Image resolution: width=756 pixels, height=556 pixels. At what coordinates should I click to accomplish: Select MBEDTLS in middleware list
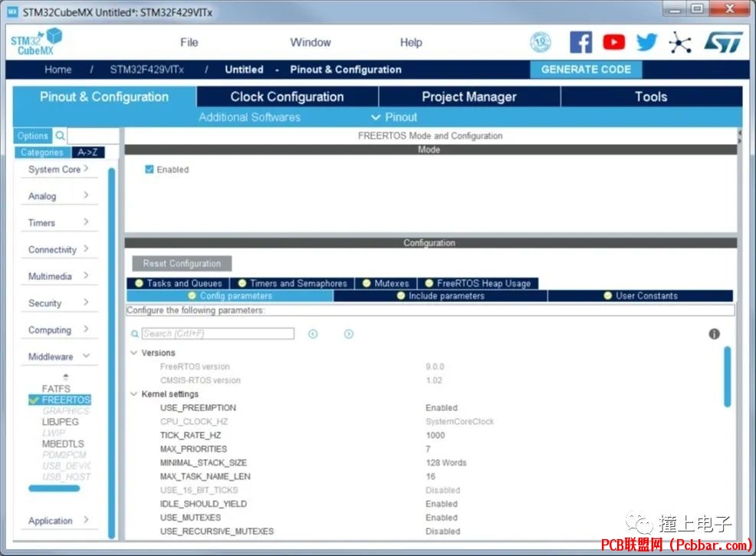(x=63, y=443)
